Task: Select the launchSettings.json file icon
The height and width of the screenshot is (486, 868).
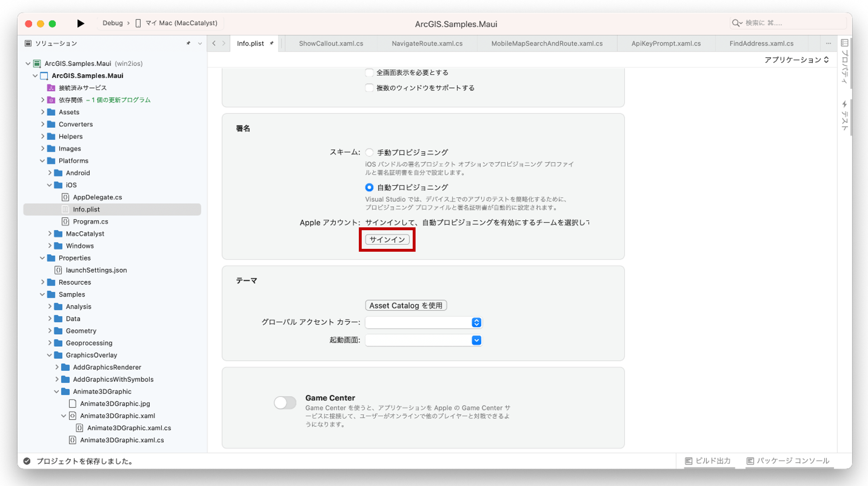Action: (x=58, y=270)
